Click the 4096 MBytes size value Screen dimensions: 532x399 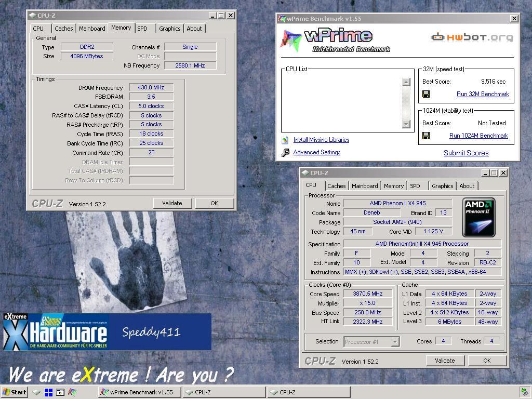tap(87, 56)
